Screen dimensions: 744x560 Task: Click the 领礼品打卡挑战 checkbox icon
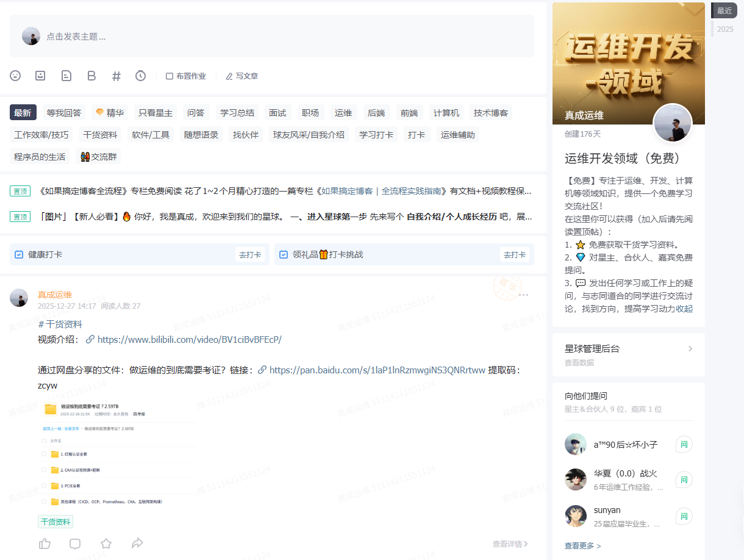click(x=284, y=254)
